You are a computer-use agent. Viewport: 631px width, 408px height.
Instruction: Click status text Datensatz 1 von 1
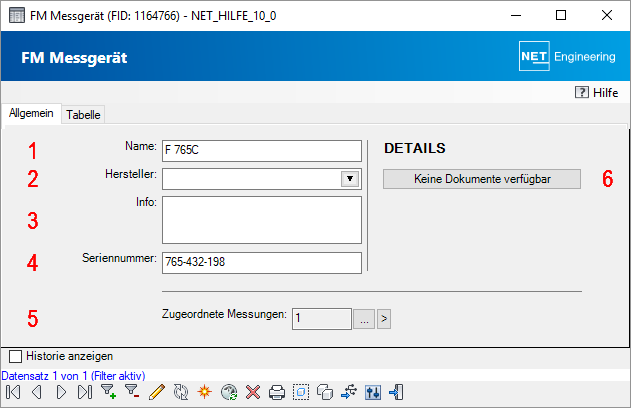pos(45,376)
